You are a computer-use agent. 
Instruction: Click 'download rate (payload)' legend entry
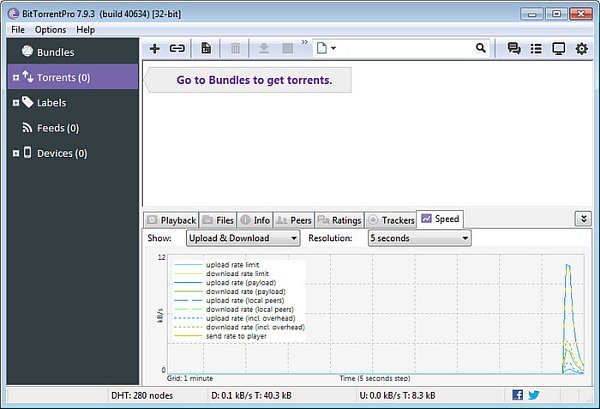tap(246, 292)
